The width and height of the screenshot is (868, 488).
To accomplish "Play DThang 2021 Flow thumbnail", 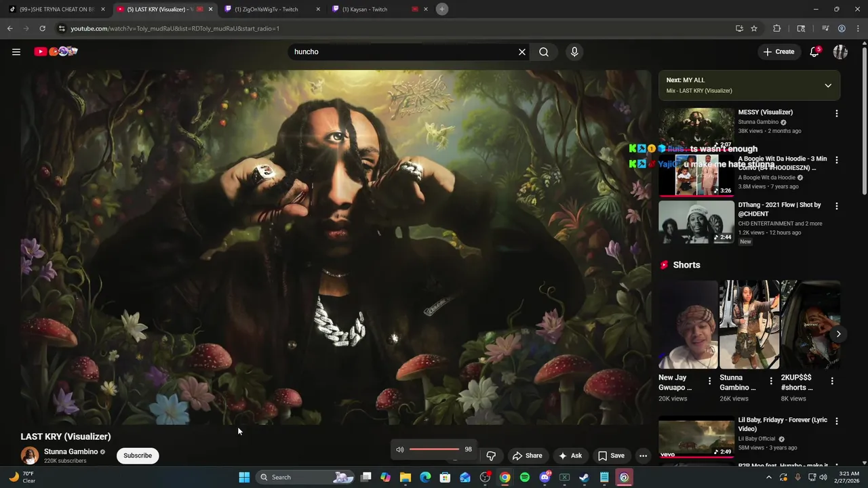I will pos(696,222).
